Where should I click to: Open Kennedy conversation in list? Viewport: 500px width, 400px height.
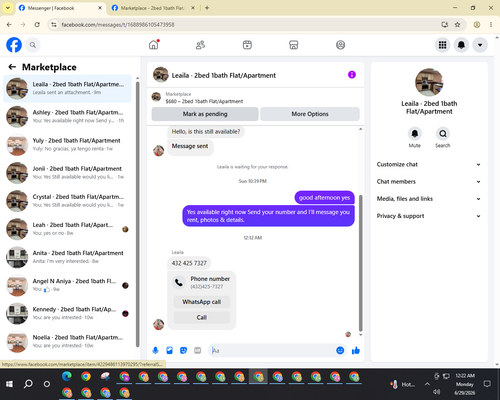click(x=67, y=313)
